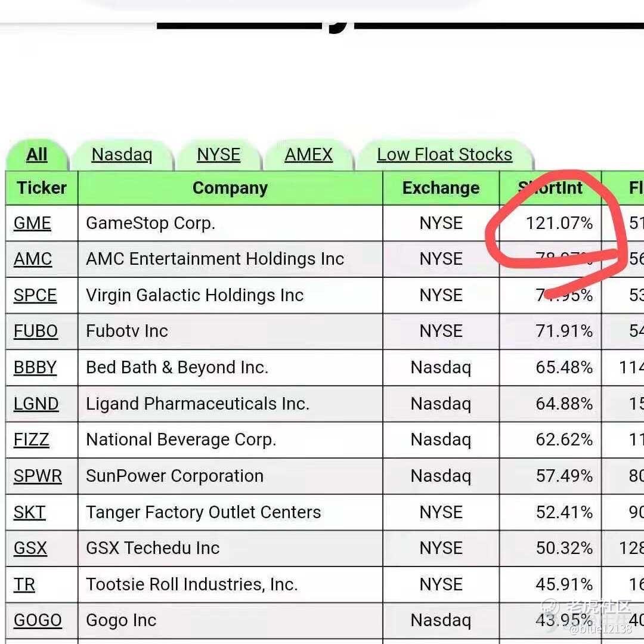
Task: Click the Exchange column header
Action: click(x=441, y=188)
